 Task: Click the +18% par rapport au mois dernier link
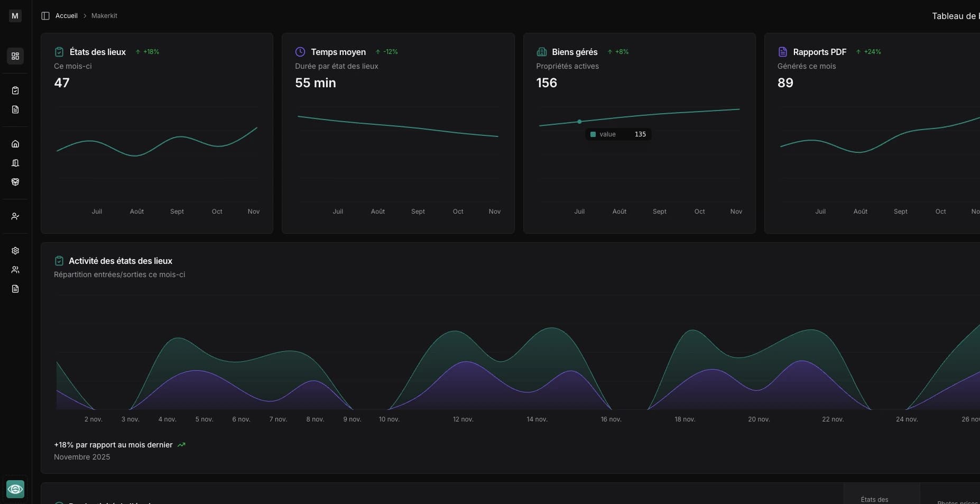[113, 445]
